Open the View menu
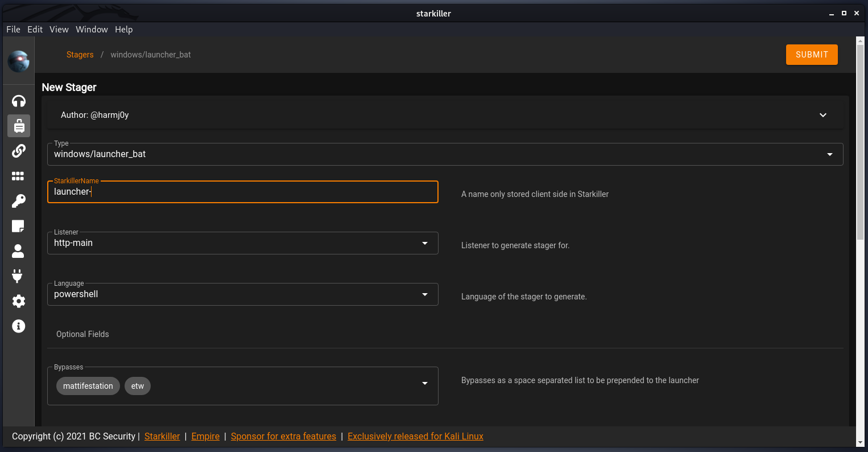The width and height of the screenshot is (868, 452). click(x=59, y=30)
